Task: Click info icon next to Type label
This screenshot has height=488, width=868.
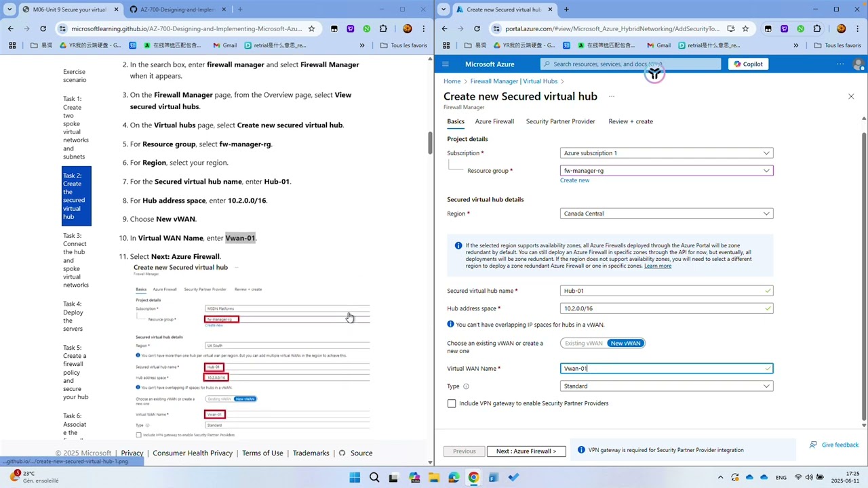Action: point(466,386)
